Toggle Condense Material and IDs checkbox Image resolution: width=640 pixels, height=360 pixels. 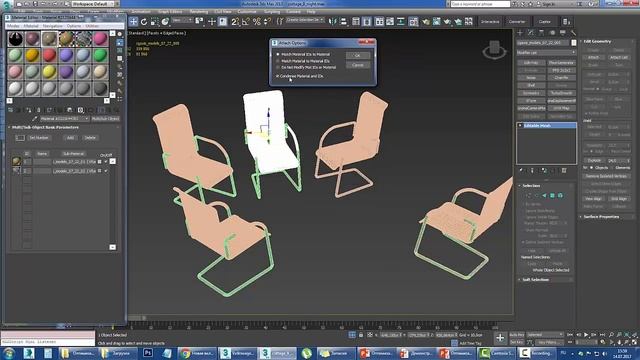[300, 76]
